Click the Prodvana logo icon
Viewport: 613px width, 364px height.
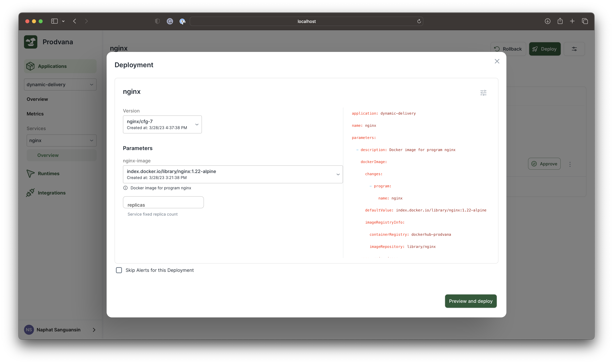click(x=31, y=42)
